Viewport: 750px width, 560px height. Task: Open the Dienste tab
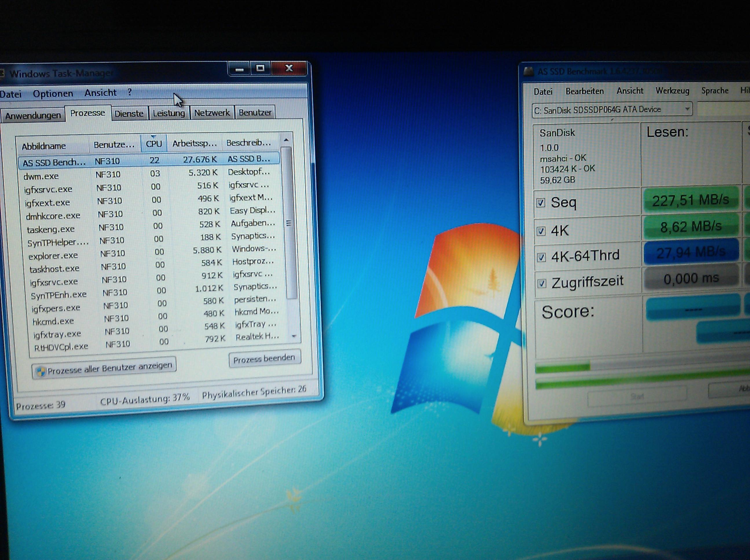tap(129, 113)
